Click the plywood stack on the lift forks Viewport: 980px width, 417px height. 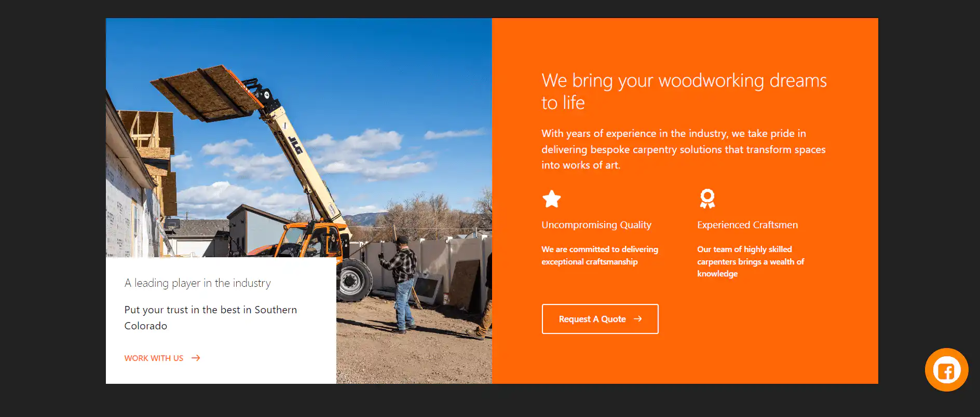pyautogui.click(x=205, y=93)
